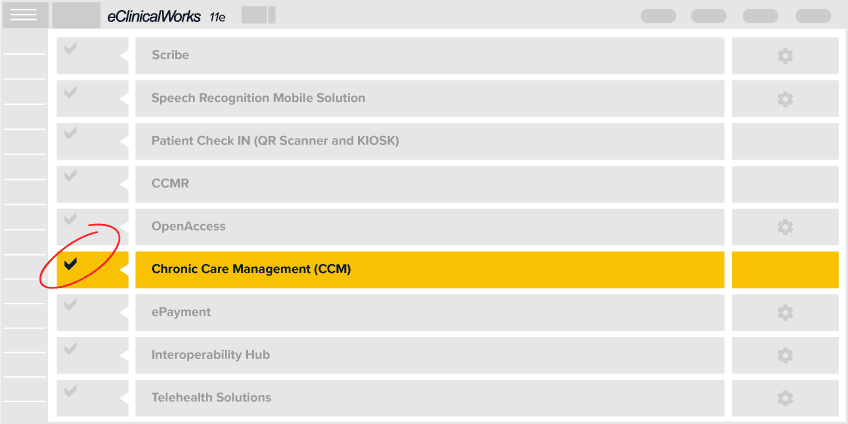This screenshot has width=848, height=424.
Task: Toggle the Chronic Care Management checkmark
Action: pyautogui.click(x=70, y=264)
